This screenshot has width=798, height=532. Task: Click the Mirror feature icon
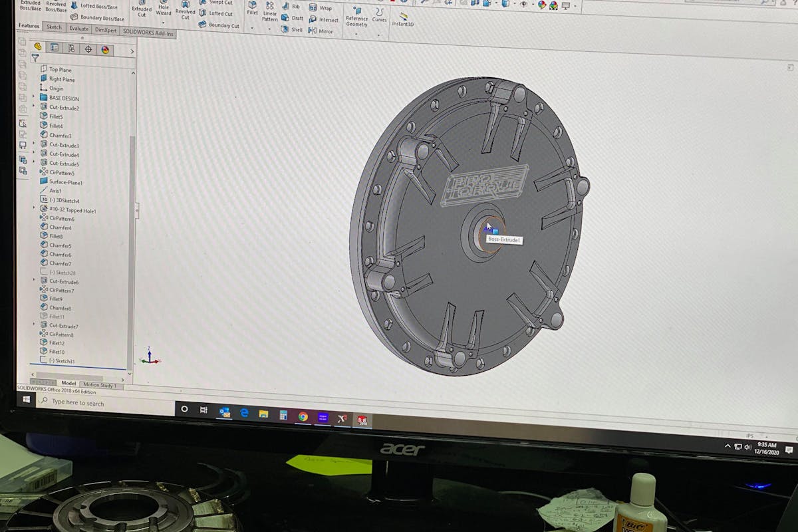pos(313,31)
